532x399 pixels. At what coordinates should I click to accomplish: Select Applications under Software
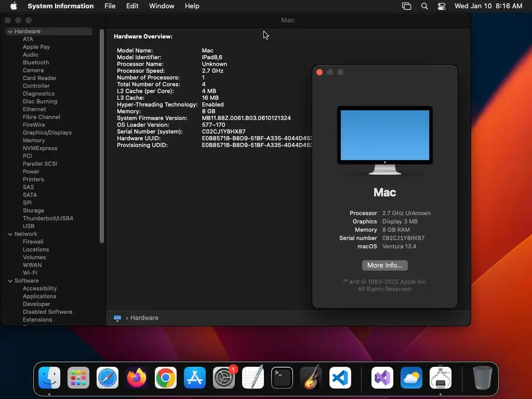point(39,297)
